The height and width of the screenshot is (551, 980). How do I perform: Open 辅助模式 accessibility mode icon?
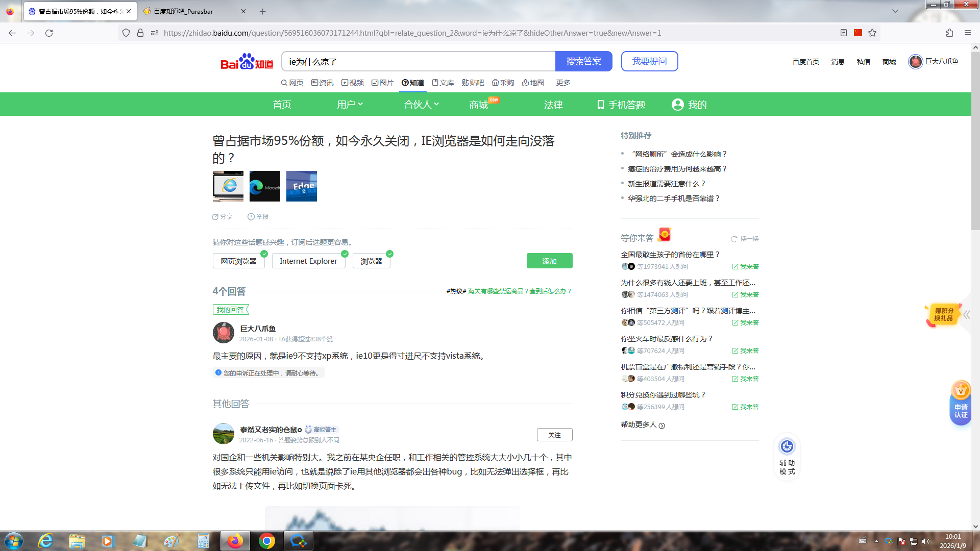tap(787, 447)
